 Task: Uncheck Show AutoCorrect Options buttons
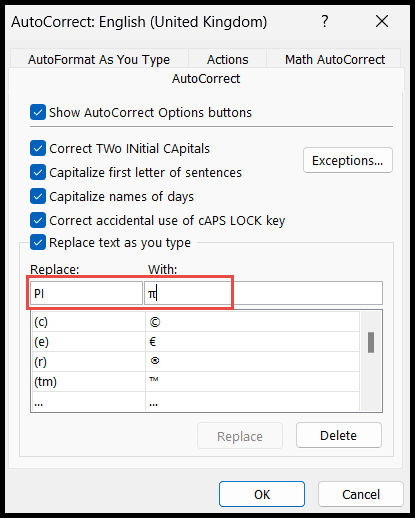pyautogui.click(x=38, y=112)
